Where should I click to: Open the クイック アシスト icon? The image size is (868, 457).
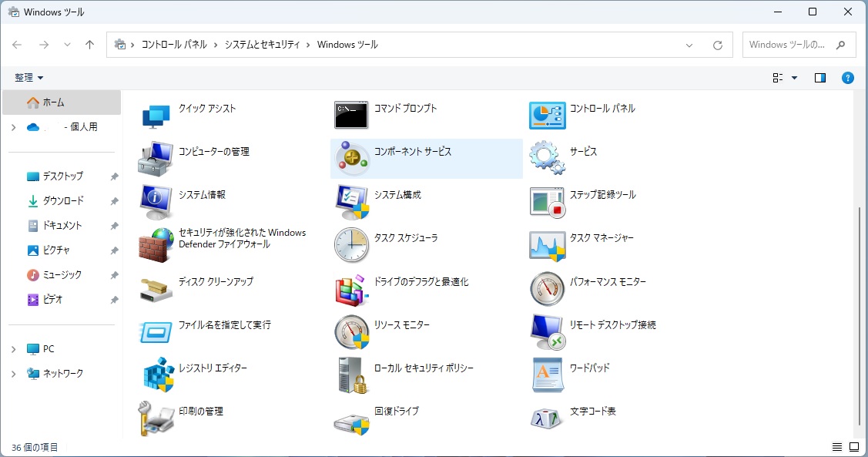click(x=156, y=116)
